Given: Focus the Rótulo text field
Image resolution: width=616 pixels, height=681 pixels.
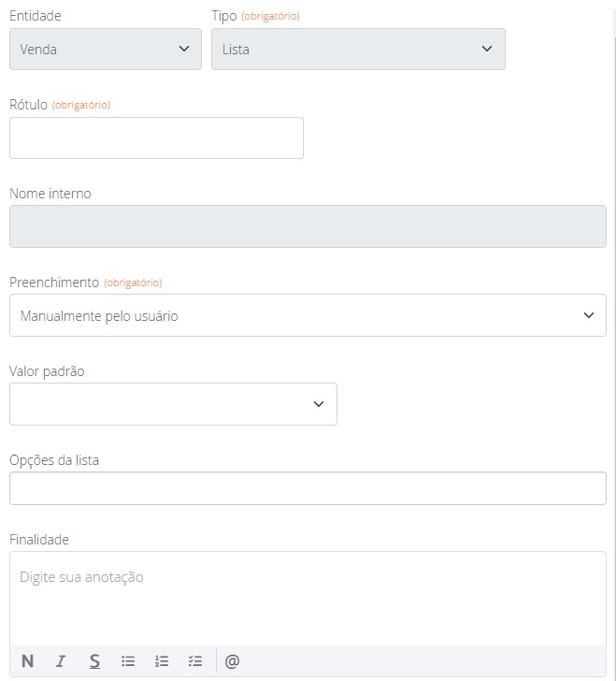Looking at the screenshot, I should pos(156,138).
